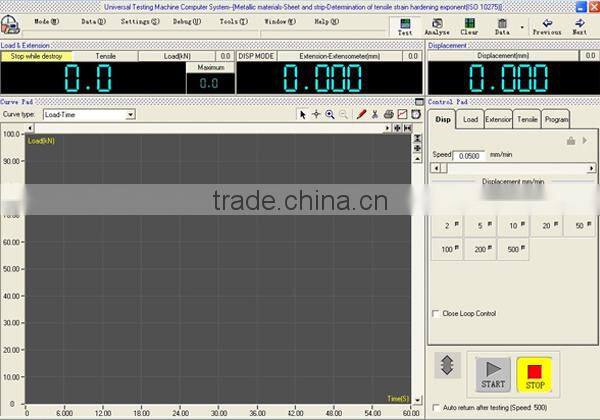
Task: Click the Stop while destroy button
Action: tap(36, 56)
